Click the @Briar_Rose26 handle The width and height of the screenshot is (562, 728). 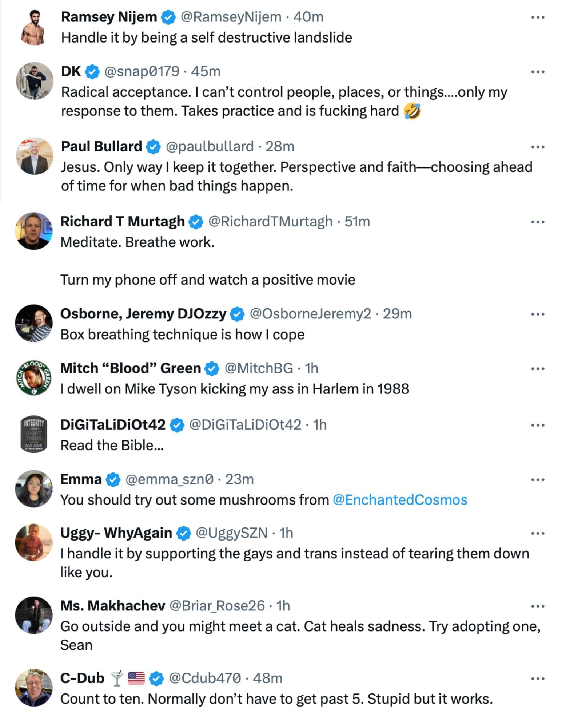pyautogui.click(x=217, y=606)
